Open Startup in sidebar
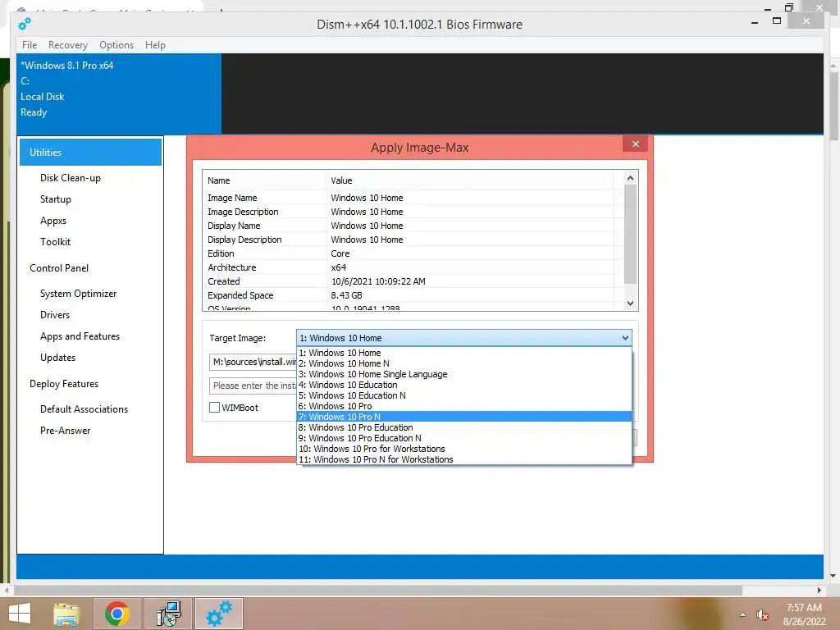This screenshot has width=840, height=630. (56, 199)
